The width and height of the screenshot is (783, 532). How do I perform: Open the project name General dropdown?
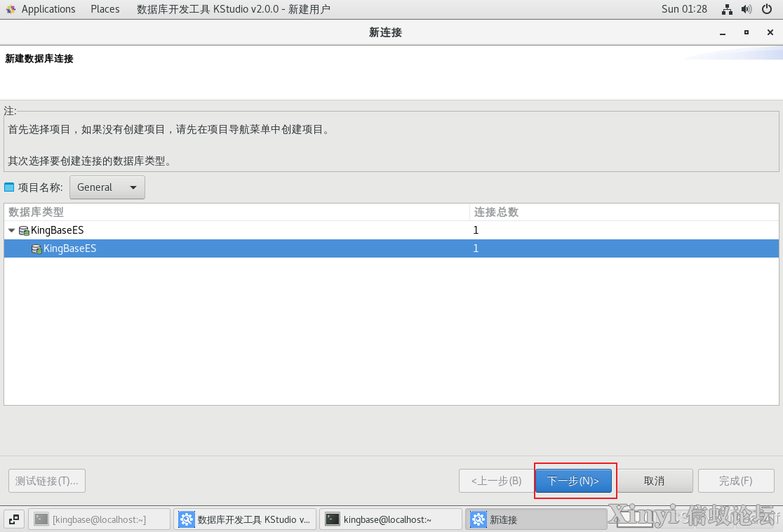[x=107, y=187]
